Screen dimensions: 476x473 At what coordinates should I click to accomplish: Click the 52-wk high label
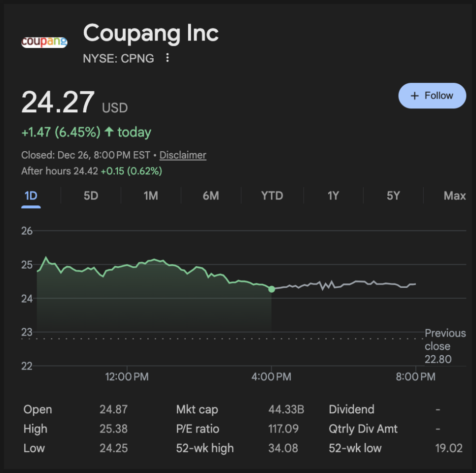205,448
